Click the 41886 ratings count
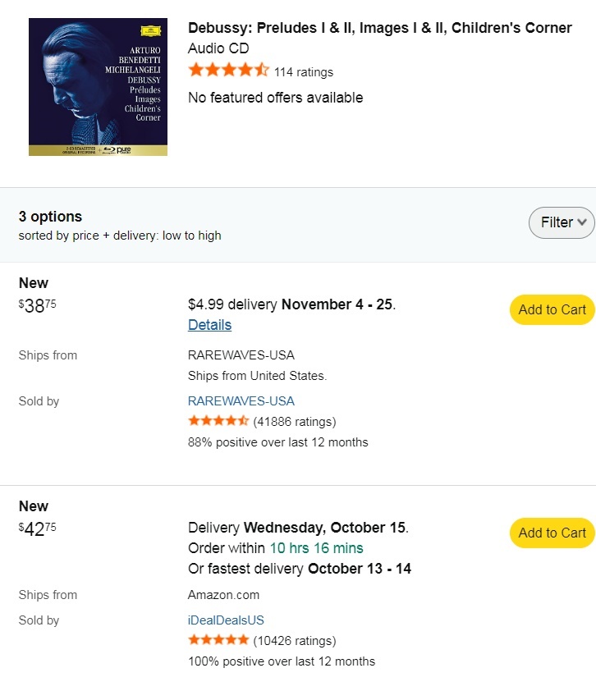The image size is (596, 700). (295, 422)
